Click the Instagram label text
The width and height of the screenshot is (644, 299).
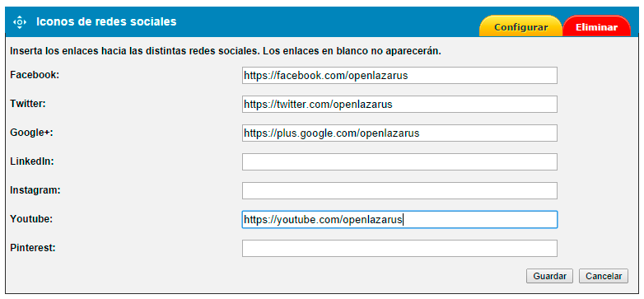pos(35,190)
